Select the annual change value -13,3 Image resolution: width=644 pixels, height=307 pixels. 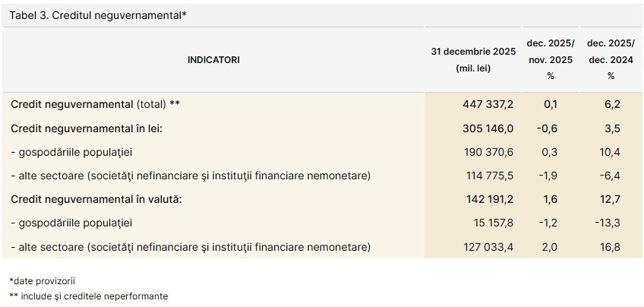(x=609, y=223)
